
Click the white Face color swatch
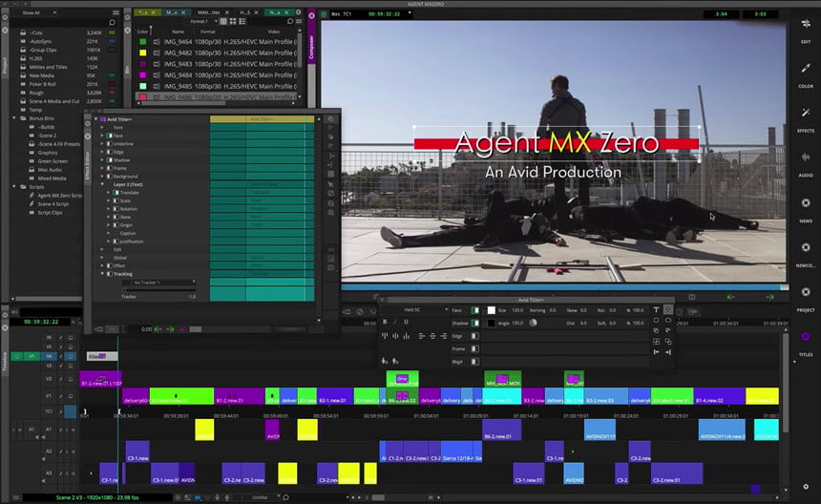coord(492,310)
